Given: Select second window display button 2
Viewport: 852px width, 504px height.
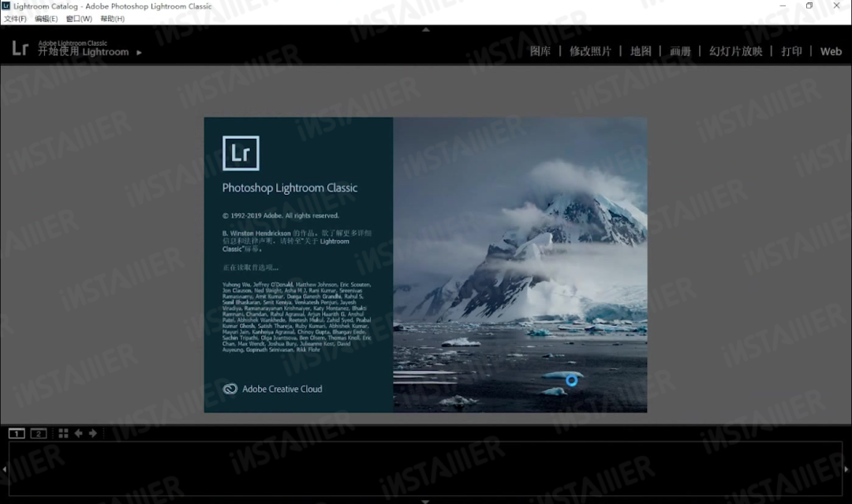Looking at the screenshot, I should (x=39, y=433).
